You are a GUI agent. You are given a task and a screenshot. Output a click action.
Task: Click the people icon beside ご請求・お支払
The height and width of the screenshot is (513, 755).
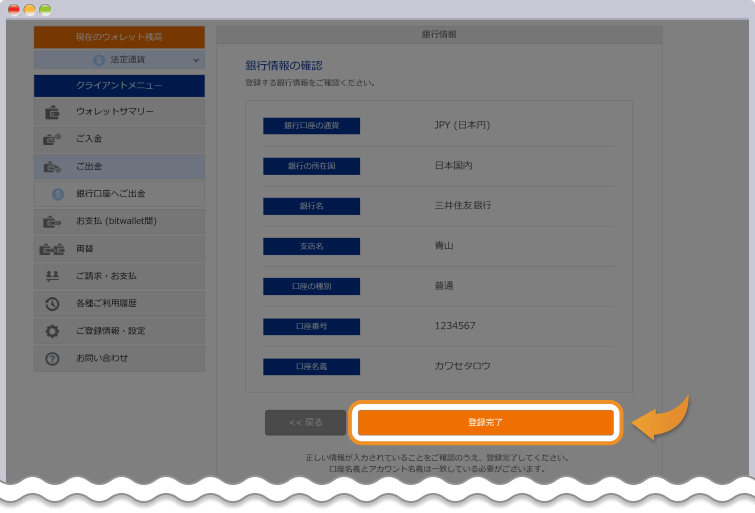52,276
